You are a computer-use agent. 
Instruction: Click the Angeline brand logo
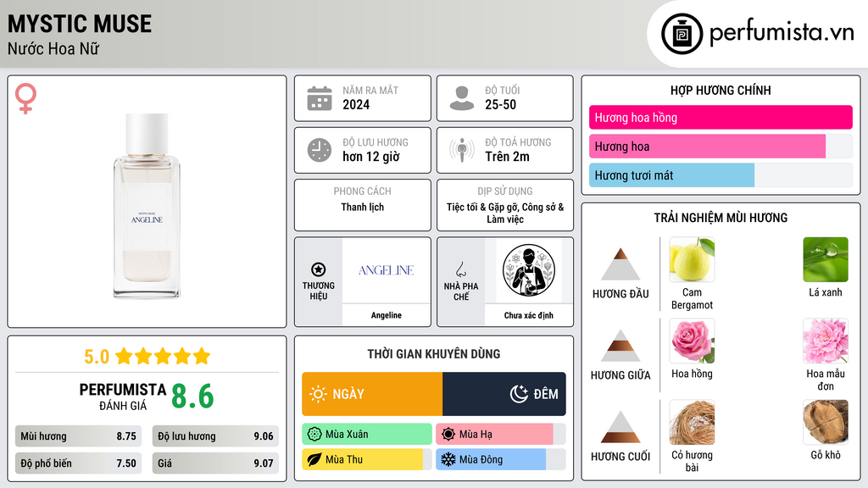[x=386, y=270]
